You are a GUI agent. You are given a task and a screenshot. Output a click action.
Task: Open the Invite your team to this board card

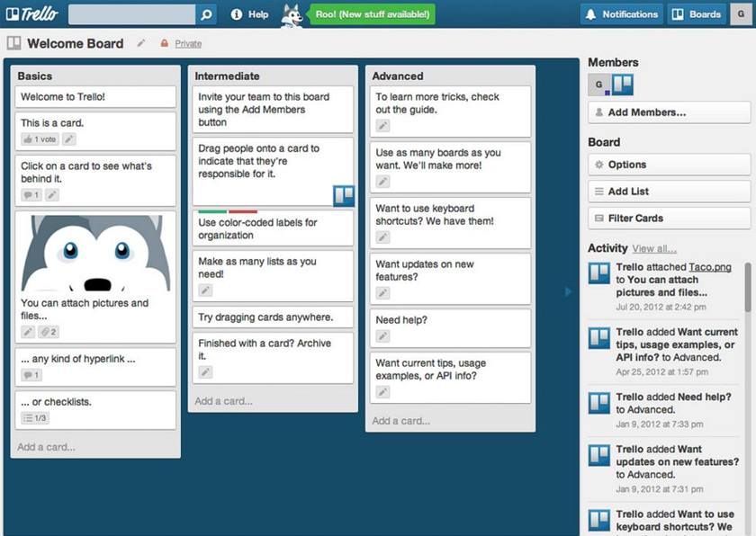[x=273, y=110]
